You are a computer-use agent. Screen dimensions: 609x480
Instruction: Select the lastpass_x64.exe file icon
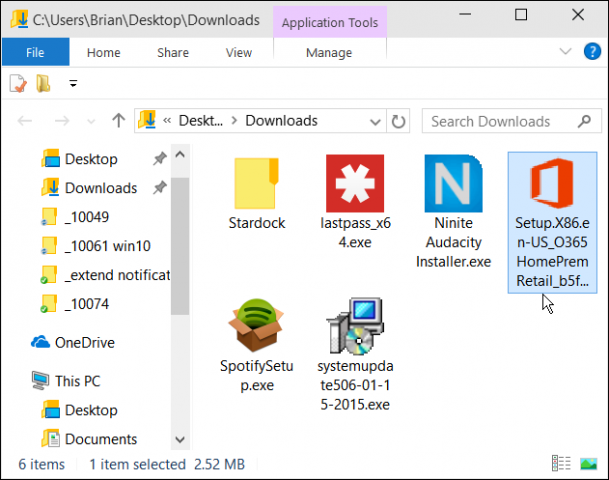(x=354, y=183)
